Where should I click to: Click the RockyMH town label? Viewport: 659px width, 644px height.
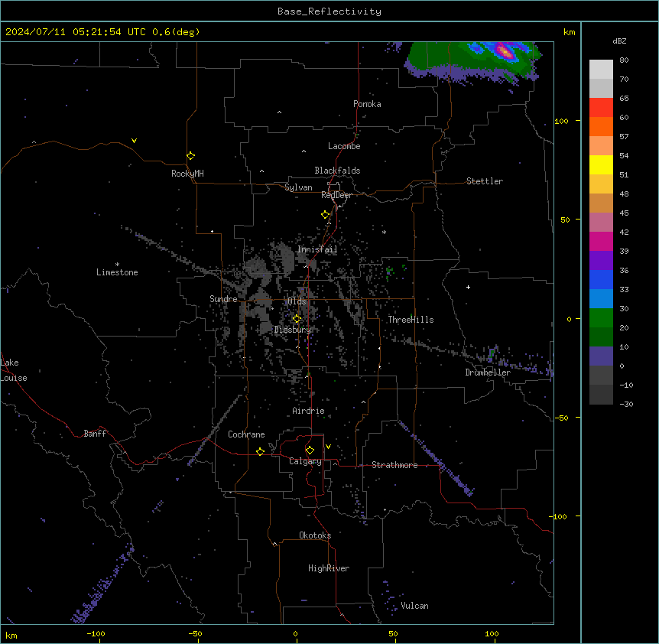[187, 174]
